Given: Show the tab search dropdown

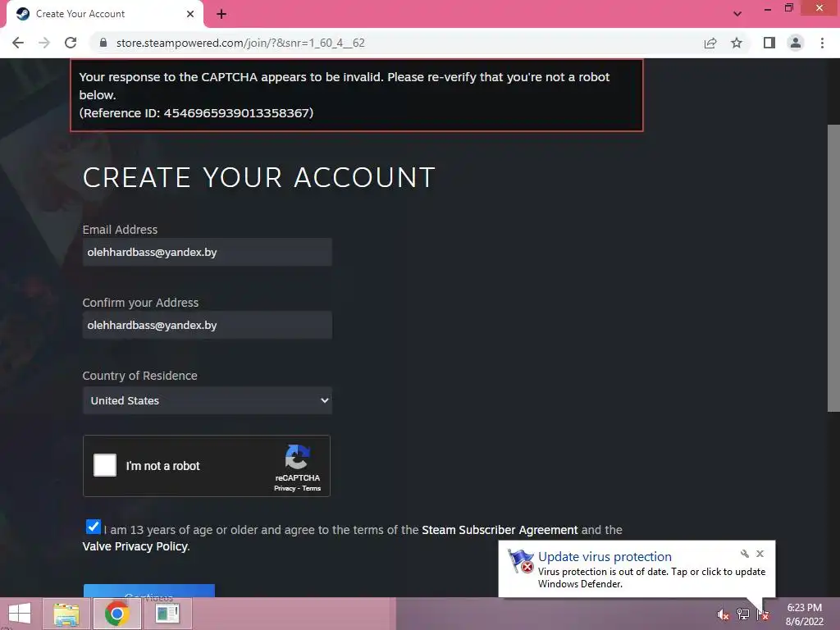Looking at the screenshot, I should coord(737,14).
